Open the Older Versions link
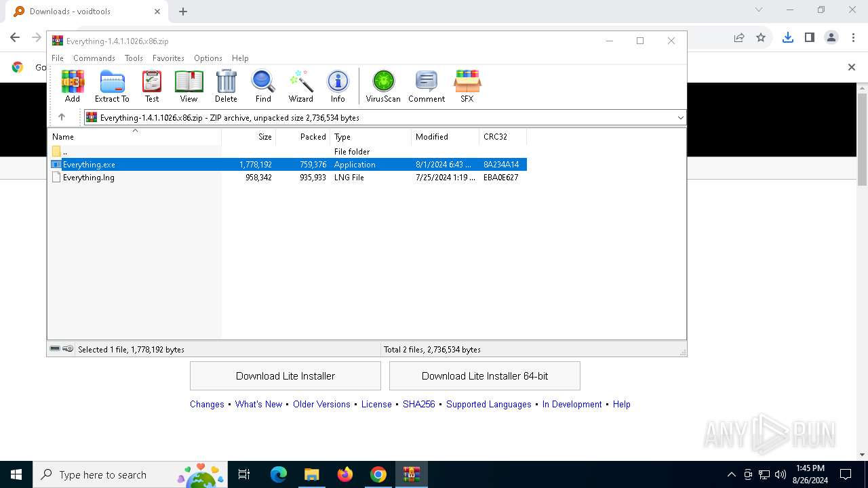The image size is (868, 488). 321,404
